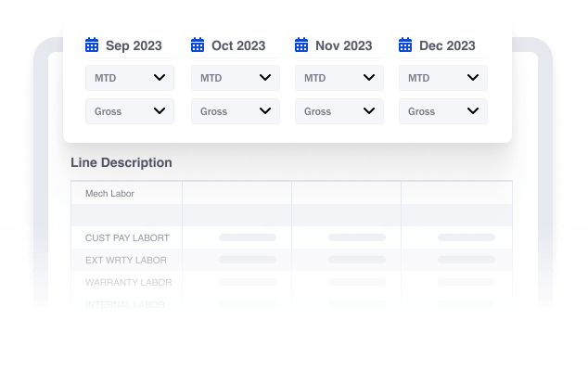
Task: Click the calendar icon beside Nov 2023
Action: click(301, 45)
